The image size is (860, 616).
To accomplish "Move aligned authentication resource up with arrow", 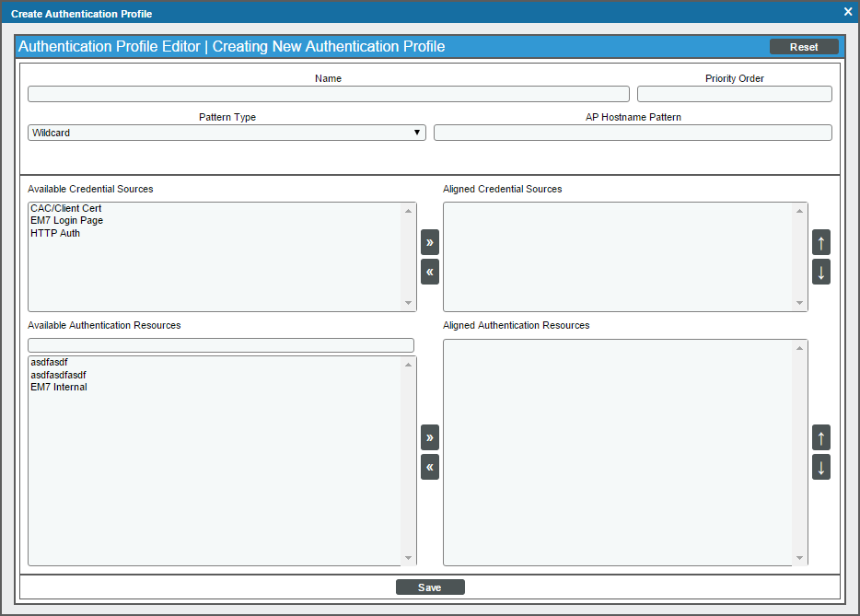I will 820,437.
